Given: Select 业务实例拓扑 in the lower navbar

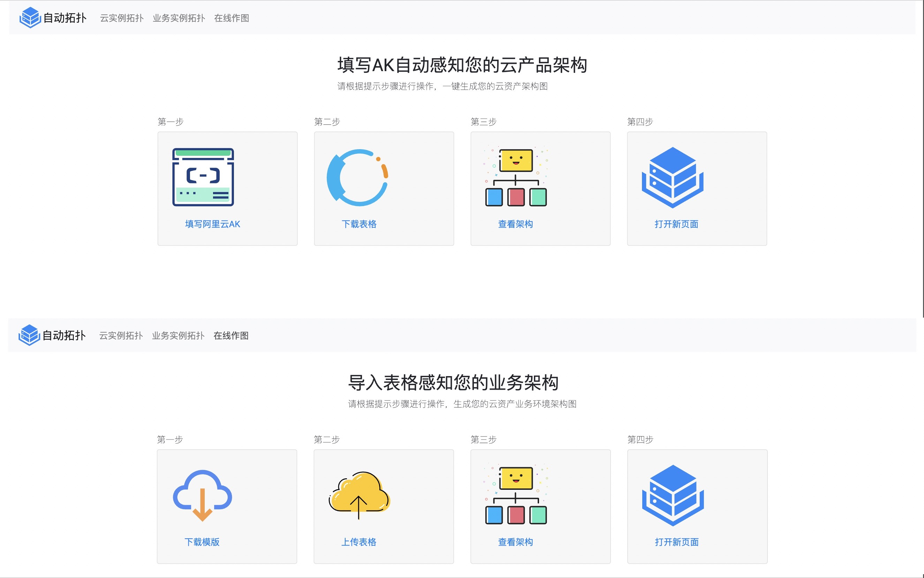Looking at the screenshot, I should [x=178, y=336].
